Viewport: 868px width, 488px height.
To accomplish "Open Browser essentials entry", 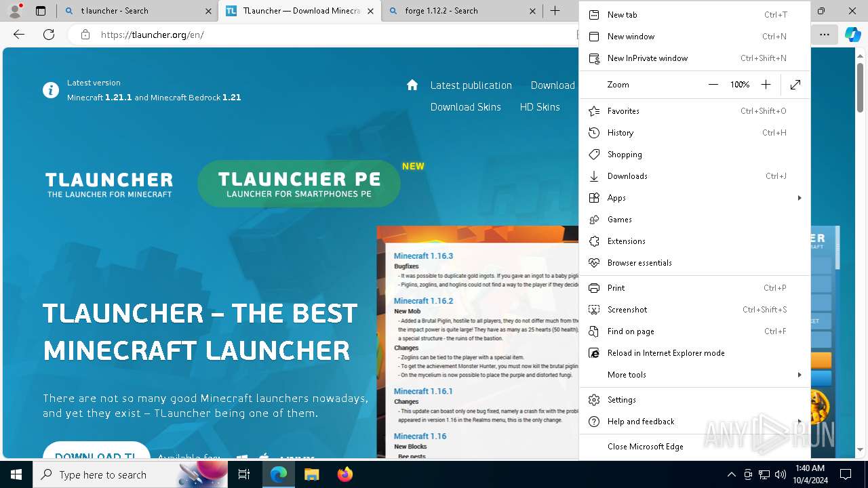I will [x=694, y=263].
